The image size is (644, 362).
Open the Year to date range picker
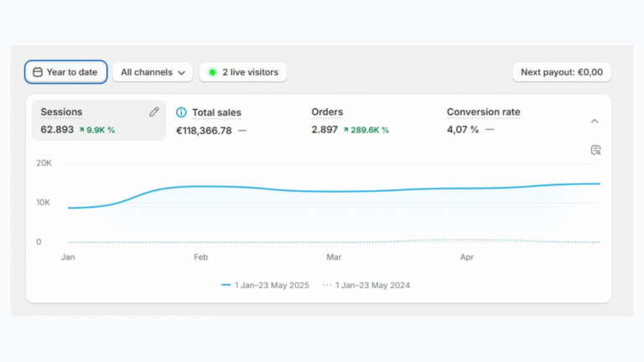pos(65,72)
